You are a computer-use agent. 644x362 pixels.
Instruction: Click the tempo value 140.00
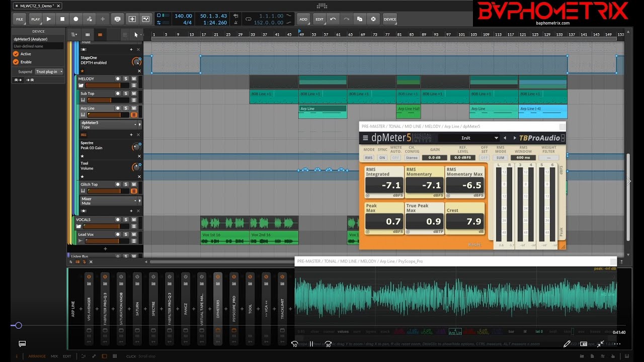[x=183, y=16]
